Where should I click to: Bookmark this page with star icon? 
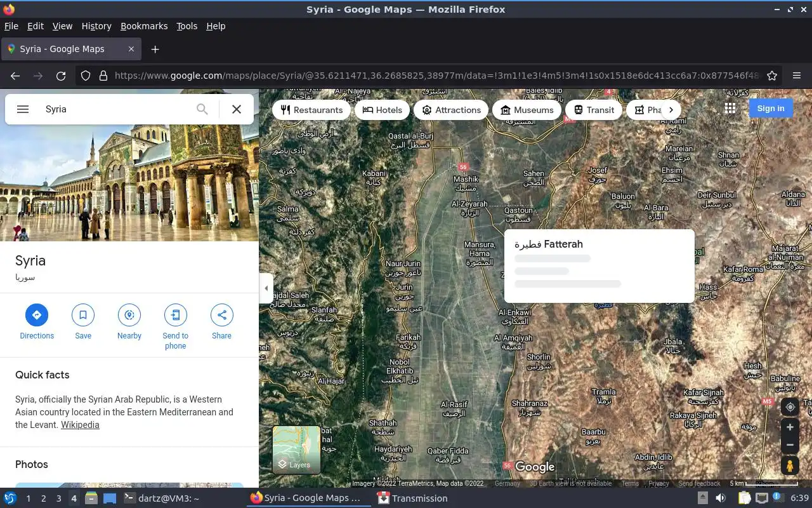772,76
